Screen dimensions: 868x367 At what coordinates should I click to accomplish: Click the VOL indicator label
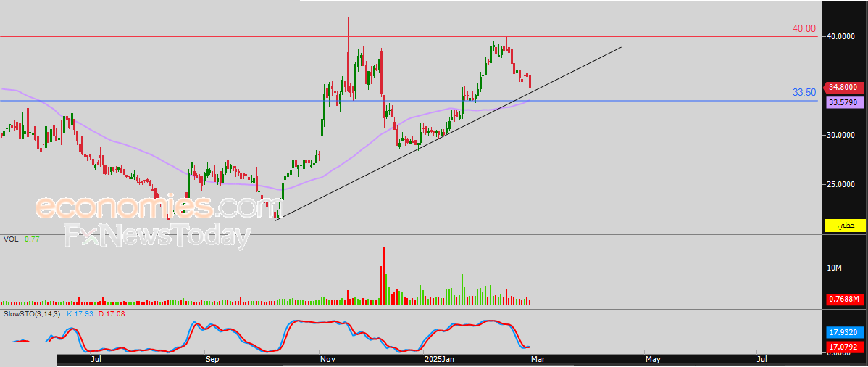[x=10, y=239]
